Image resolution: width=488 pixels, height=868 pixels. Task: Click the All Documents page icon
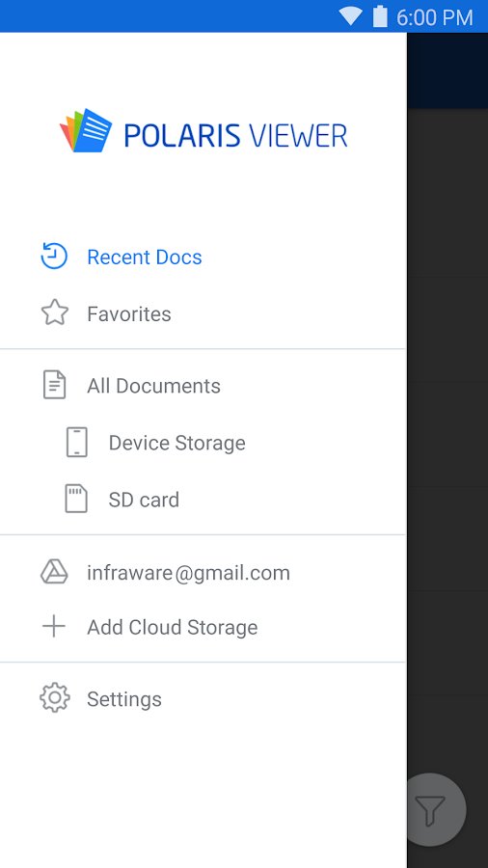pyautogui.click(x=55, y=385)
